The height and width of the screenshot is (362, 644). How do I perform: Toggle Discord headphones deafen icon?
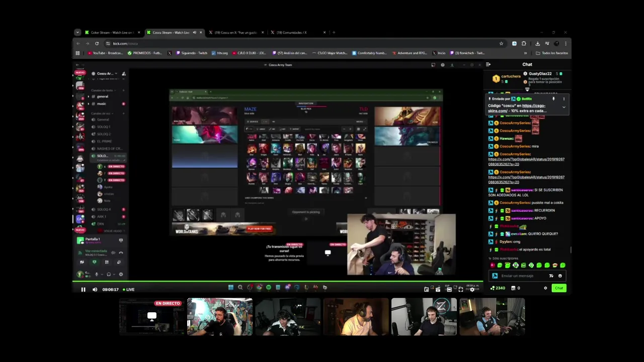(x=109, y=275)
